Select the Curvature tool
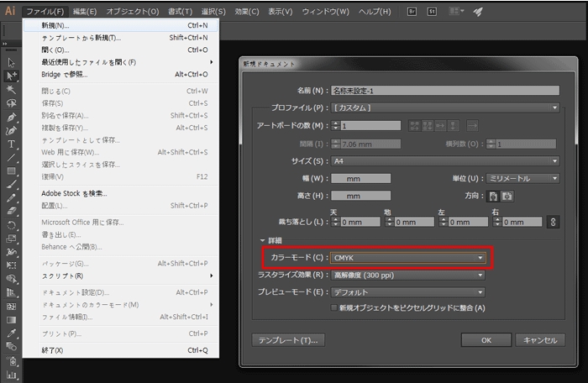Screen dimensions: 588x383 pos(11,130)
